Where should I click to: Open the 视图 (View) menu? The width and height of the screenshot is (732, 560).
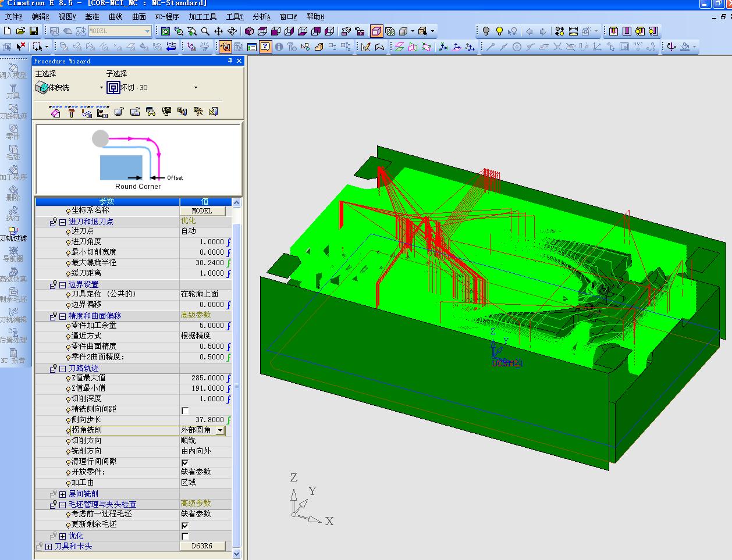click(x=67, y=17)
